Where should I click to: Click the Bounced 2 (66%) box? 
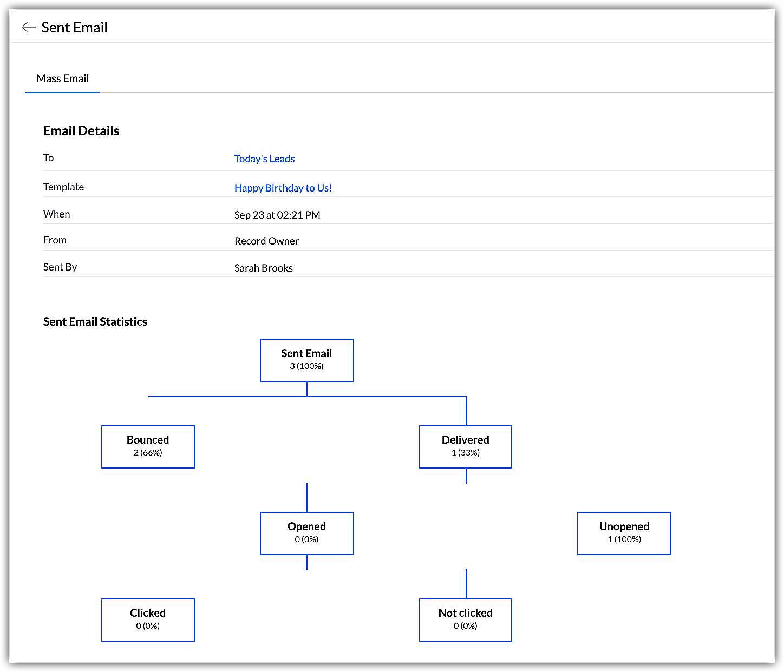pyautogui.click(x=147, y=446)
